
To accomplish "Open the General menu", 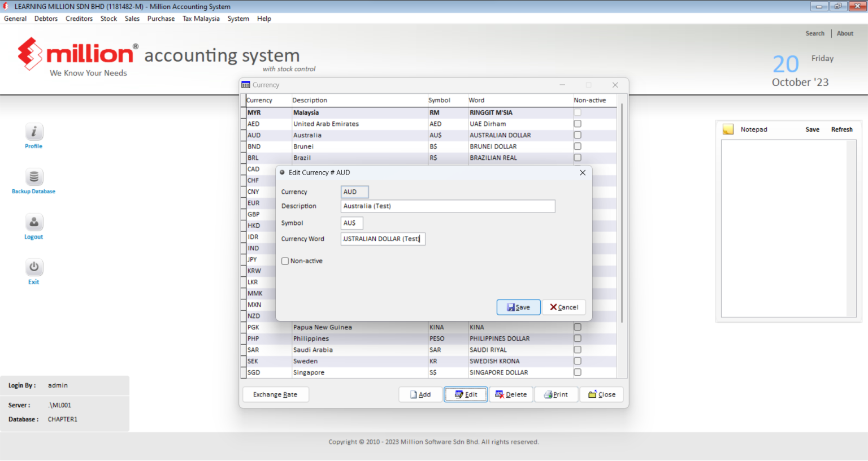I will click(15, 19).
